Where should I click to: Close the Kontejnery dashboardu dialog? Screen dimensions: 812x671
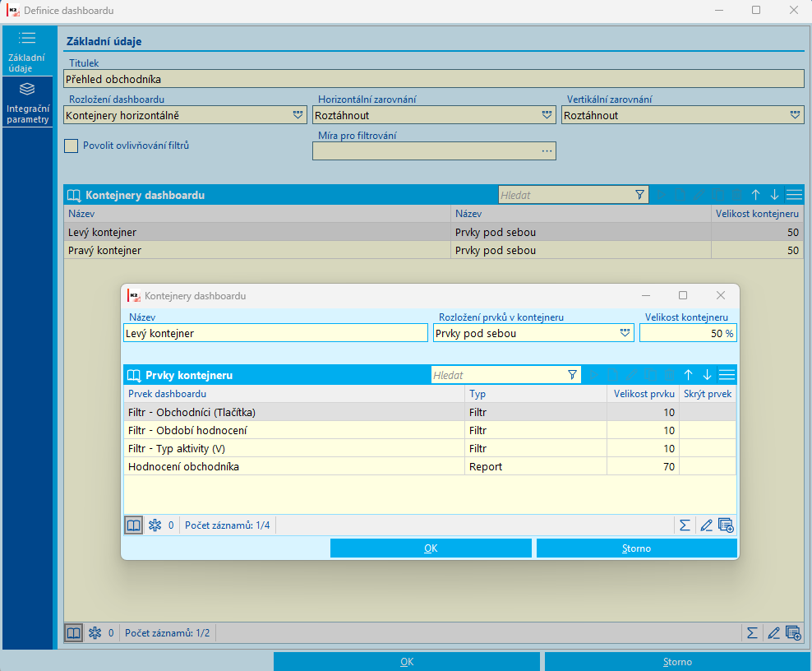tap(720, 295)
